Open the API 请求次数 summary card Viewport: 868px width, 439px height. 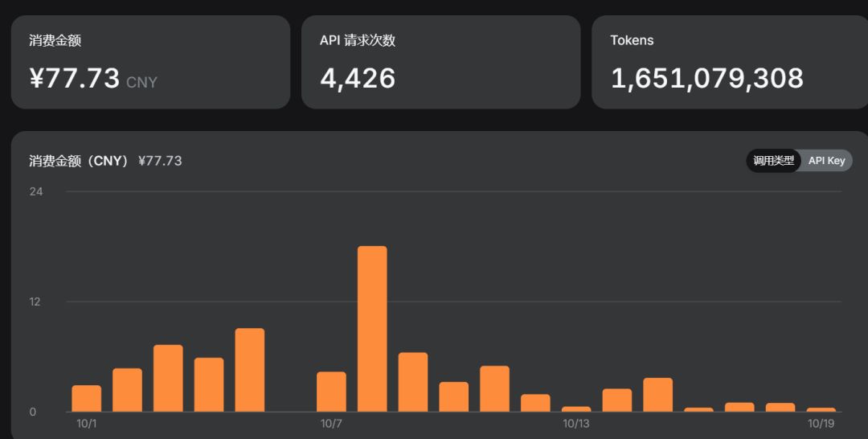440,62
